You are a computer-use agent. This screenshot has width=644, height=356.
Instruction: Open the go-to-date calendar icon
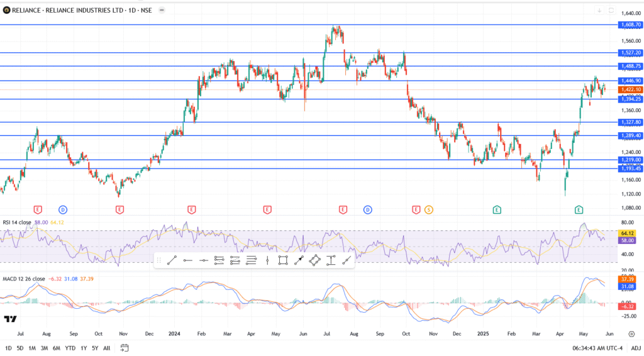(125, 348)
